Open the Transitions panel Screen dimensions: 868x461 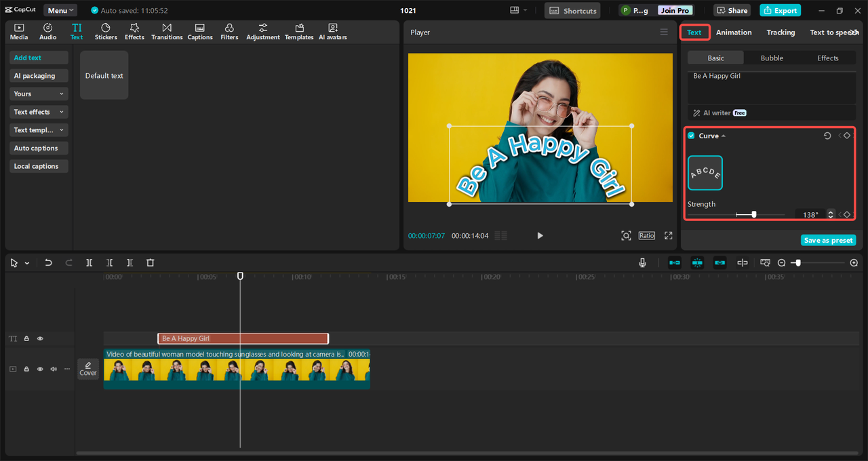pyautogui.click(x=167, y=31)
